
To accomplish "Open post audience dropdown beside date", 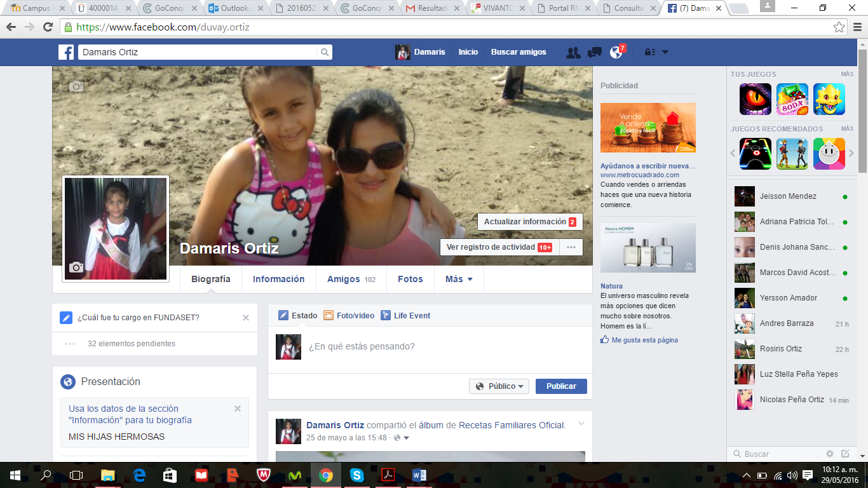I will pyautogui.click(x=401, y=438).
